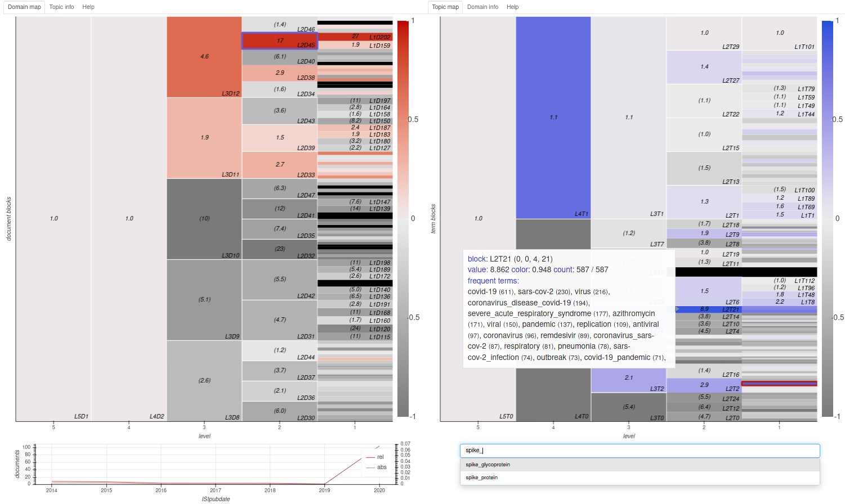
Task: Click the red color scale bar
Action: [x=403, y=218]
